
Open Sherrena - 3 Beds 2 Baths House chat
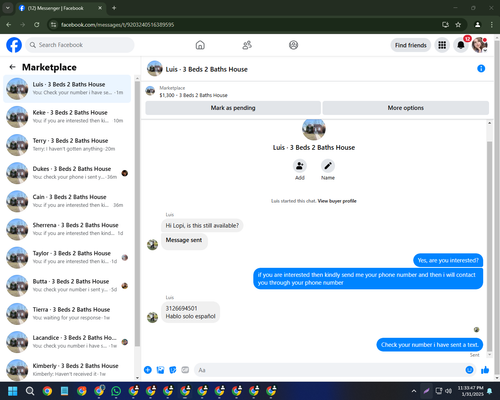click(67, 229)
